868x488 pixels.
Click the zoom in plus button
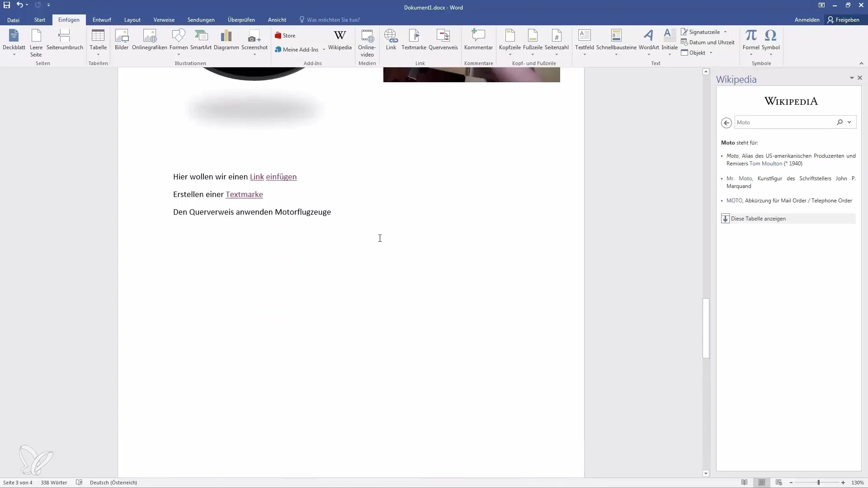(x=843, y=483)
